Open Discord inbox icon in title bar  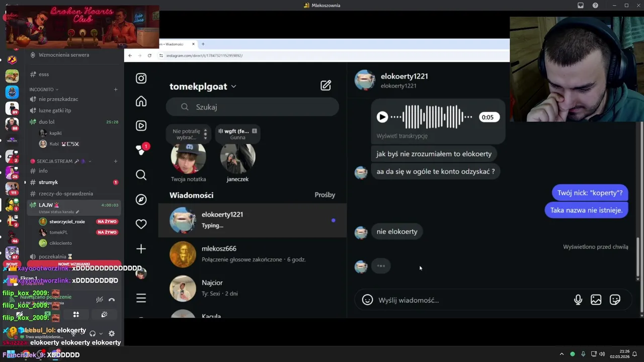point(581,6)
